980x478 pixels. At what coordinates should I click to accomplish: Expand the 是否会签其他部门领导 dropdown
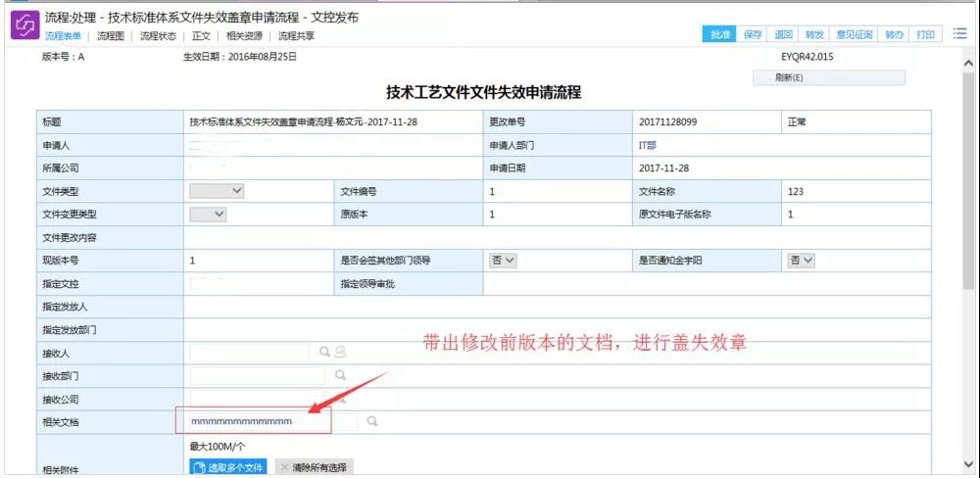point(503,261)
